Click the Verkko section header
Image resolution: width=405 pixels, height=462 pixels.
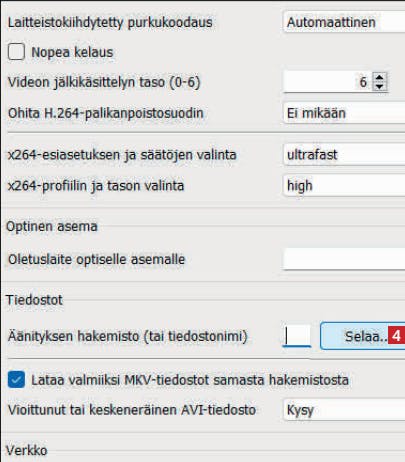tap(27, 450)
